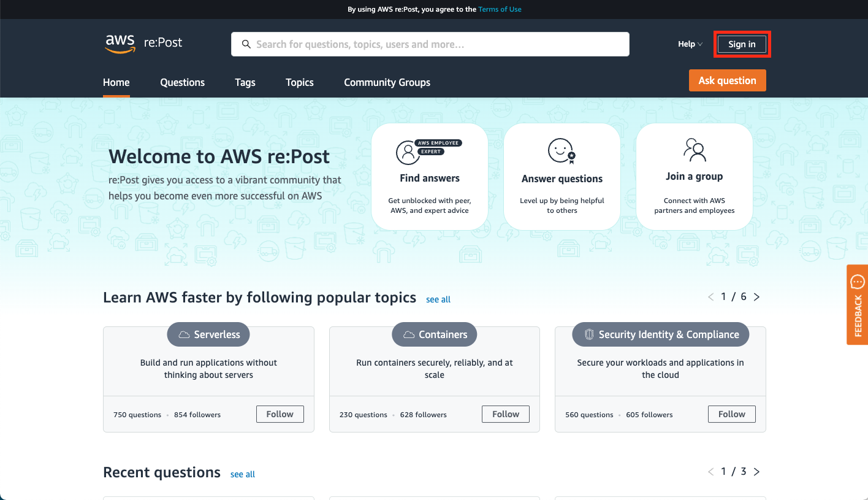Click the Recent questions heading
Screen dimensions: 868x500
tap(162, 472)
